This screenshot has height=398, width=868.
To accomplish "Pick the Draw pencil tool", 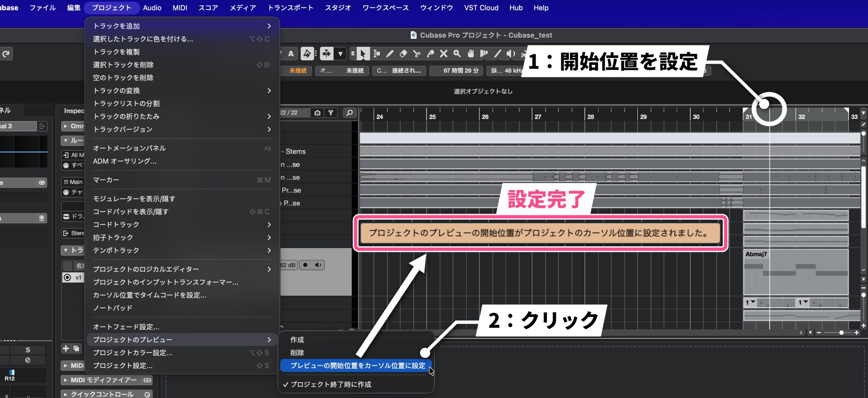I will [389, 54].
